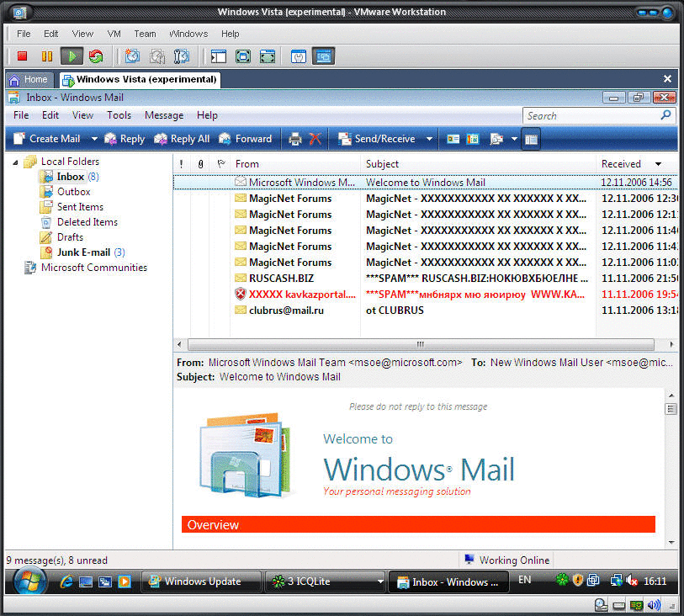Viewport: 684px width, 616px height.
Task: Toggle VMware full screen mode
Action: [268, 56]
